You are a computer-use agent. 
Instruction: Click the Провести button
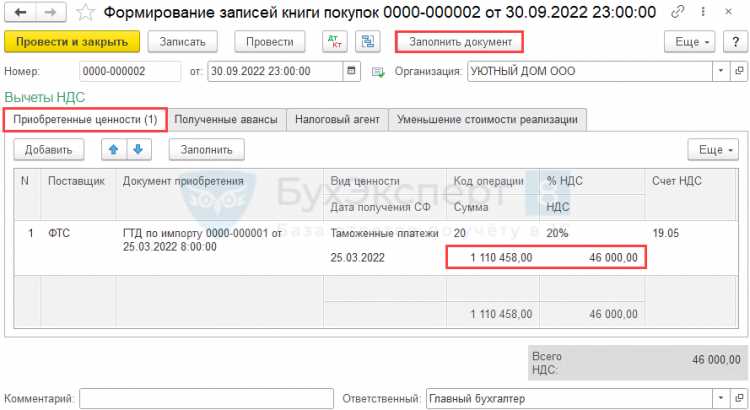[x=270, y=42]
